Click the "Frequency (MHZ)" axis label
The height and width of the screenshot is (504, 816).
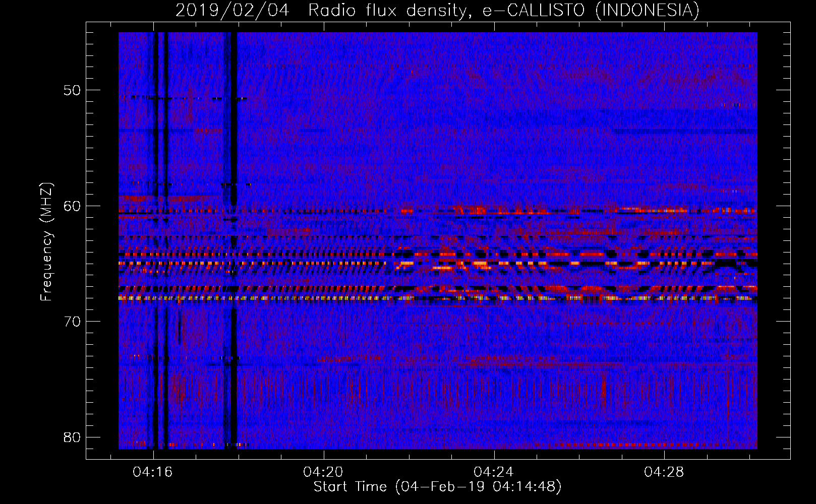[x=46, y=242]
